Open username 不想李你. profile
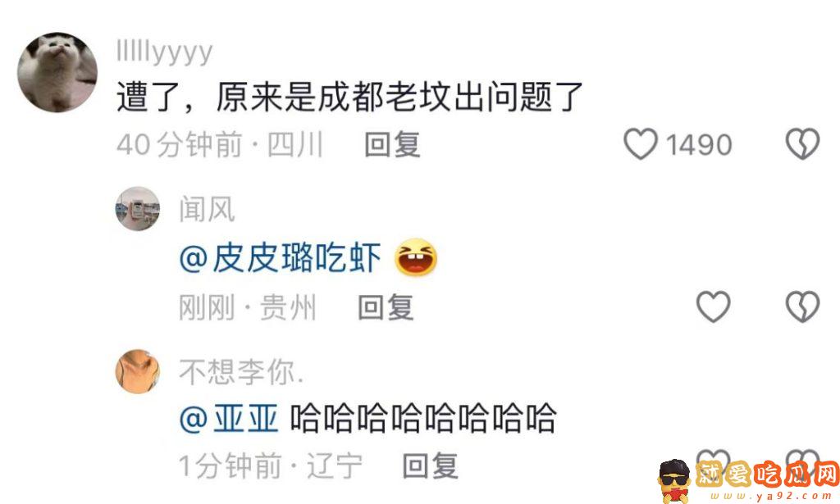 click(x=241, y=372)
